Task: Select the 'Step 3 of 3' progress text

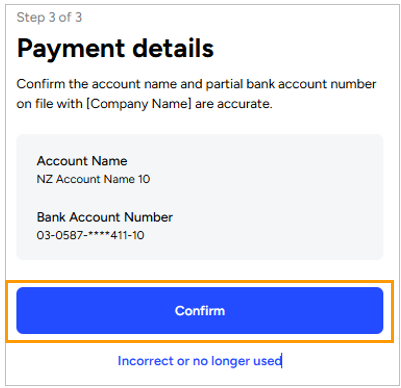Action: (x=49, y=17)
